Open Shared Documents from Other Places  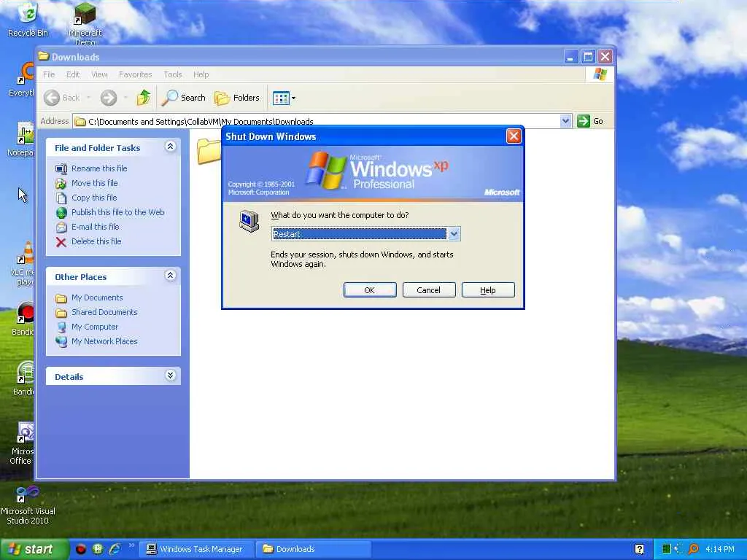(x=104, y=312)
